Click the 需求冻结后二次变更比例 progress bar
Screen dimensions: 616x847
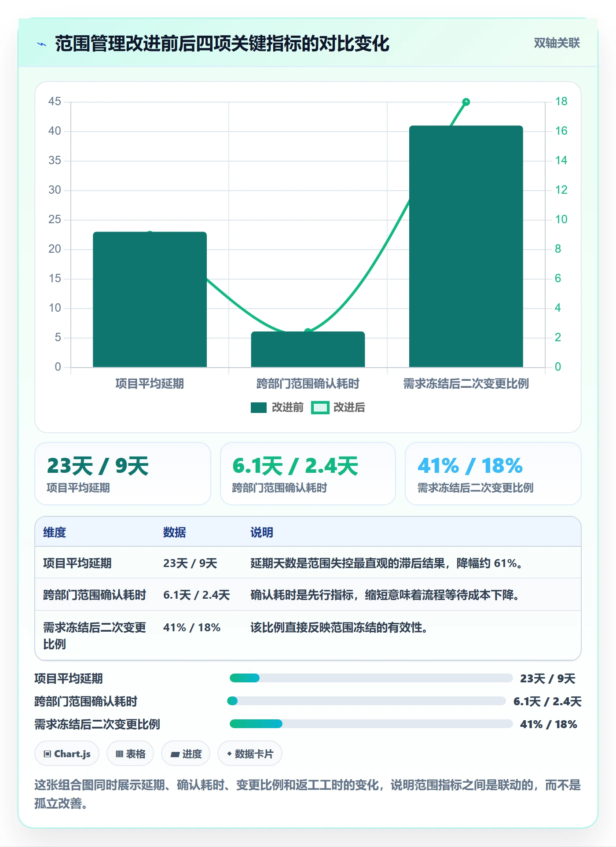pos(371,724)
